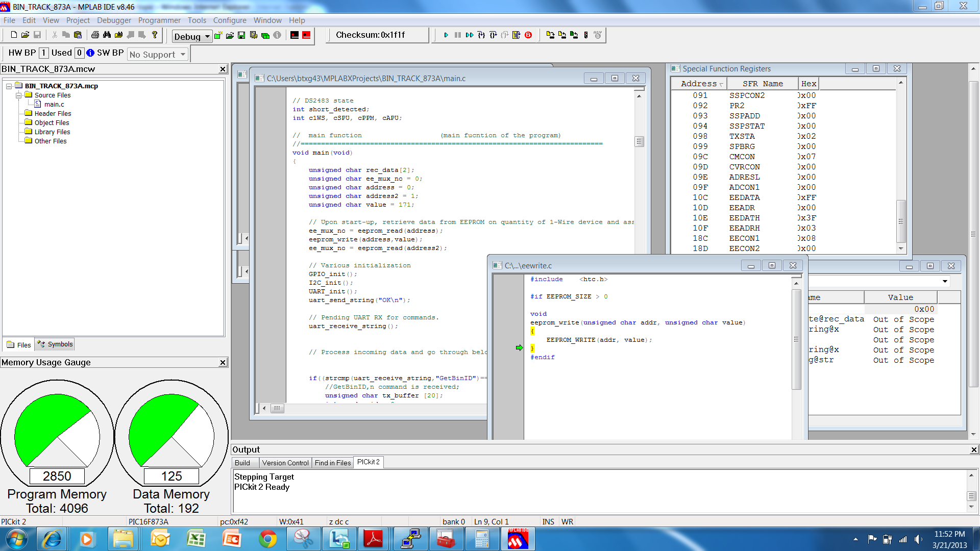Click the main.c horizontal scrollbar thumb
This screenshot has width=980, height=551.
pyautogui.click(x=277, y=408)
